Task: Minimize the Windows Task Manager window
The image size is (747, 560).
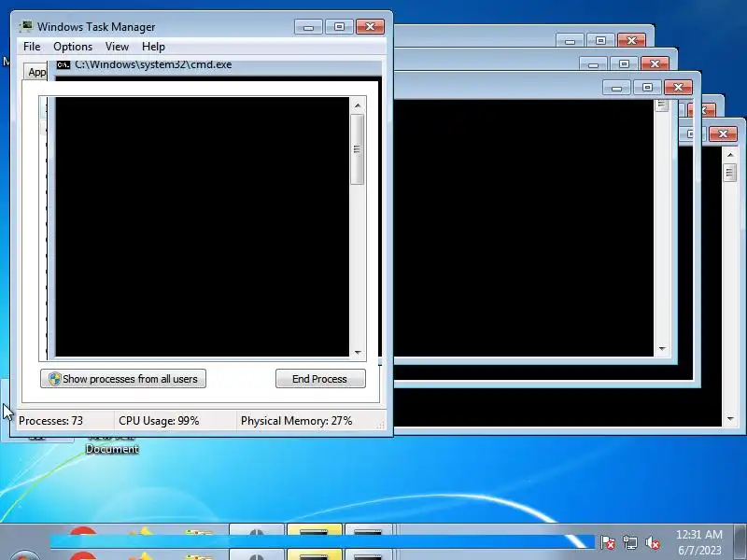Action: 308,27
